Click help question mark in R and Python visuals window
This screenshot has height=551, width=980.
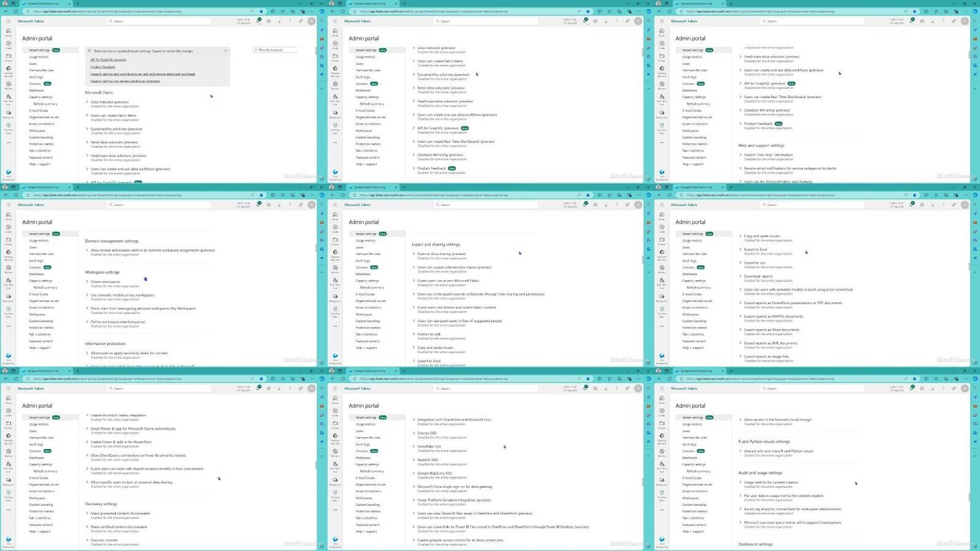[x=943, y=388]
